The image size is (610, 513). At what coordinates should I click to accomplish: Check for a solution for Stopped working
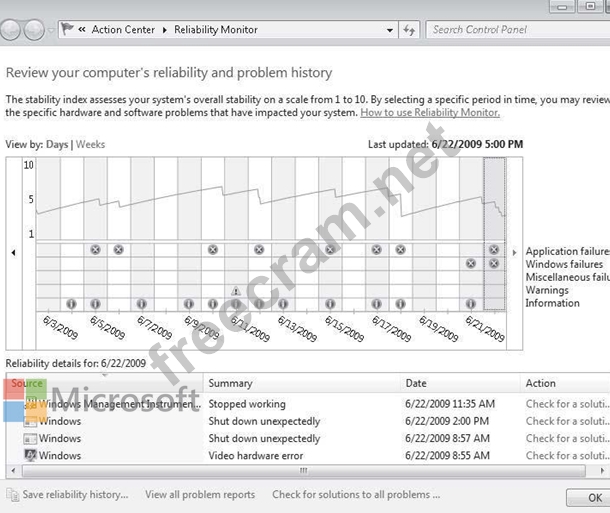[568, 404]
